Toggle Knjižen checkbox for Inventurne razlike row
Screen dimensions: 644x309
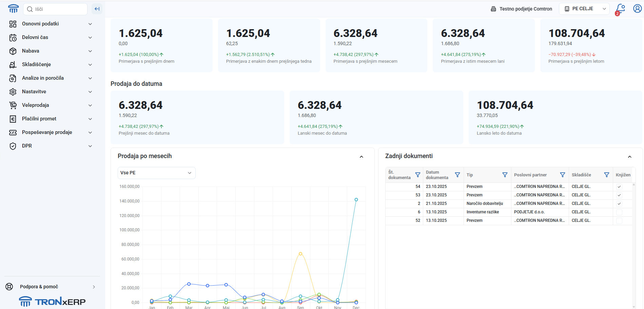pyautogui.click(x=619, y=212)
